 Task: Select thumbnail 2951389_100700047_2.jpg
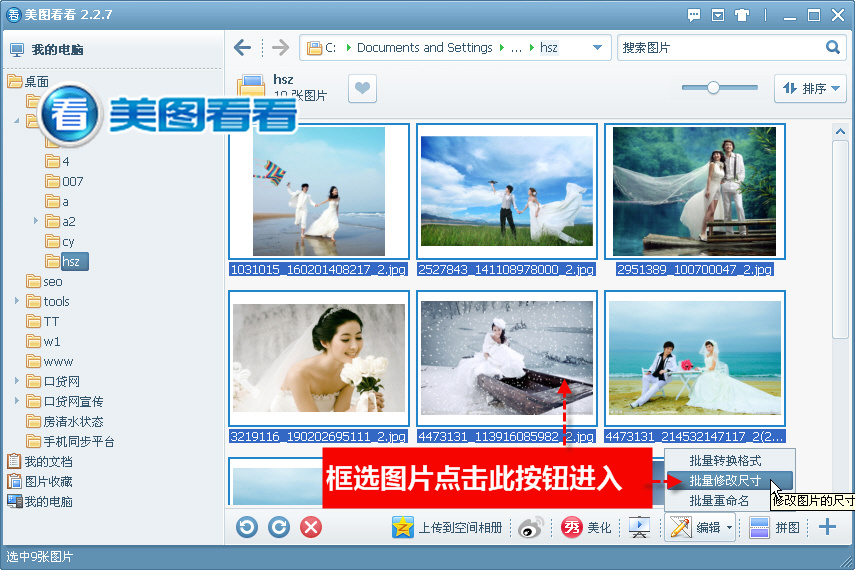coord(694,191)
